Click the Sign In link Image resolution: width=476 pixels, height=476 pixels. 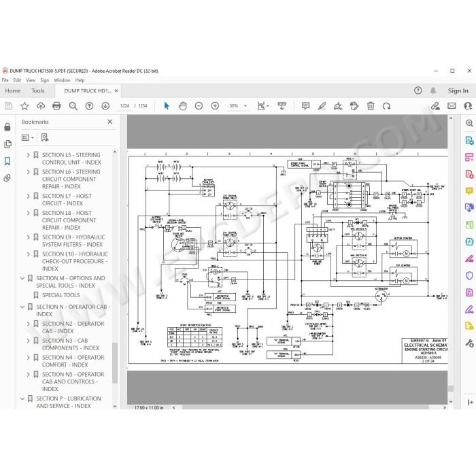458,90
